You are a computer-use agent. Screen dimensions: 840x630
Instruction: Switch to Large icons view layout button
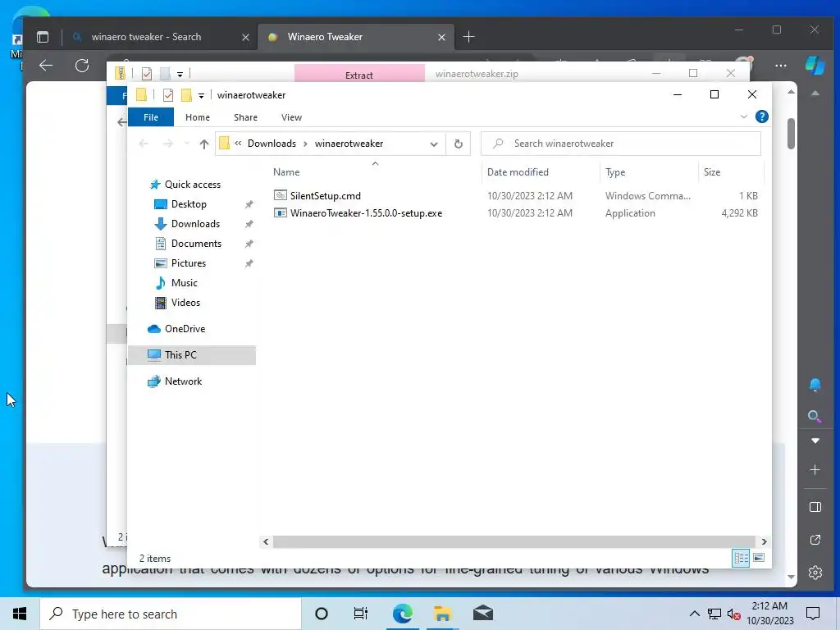(x=759, y=558)
